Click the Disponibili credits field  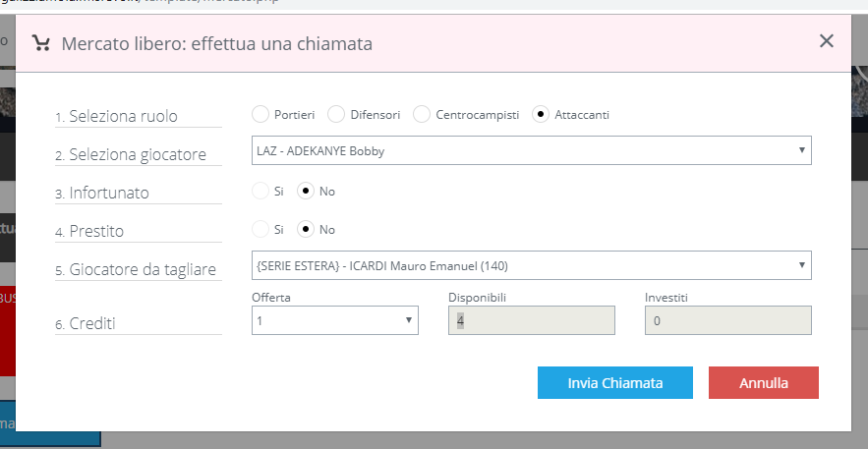pos(531,320)
